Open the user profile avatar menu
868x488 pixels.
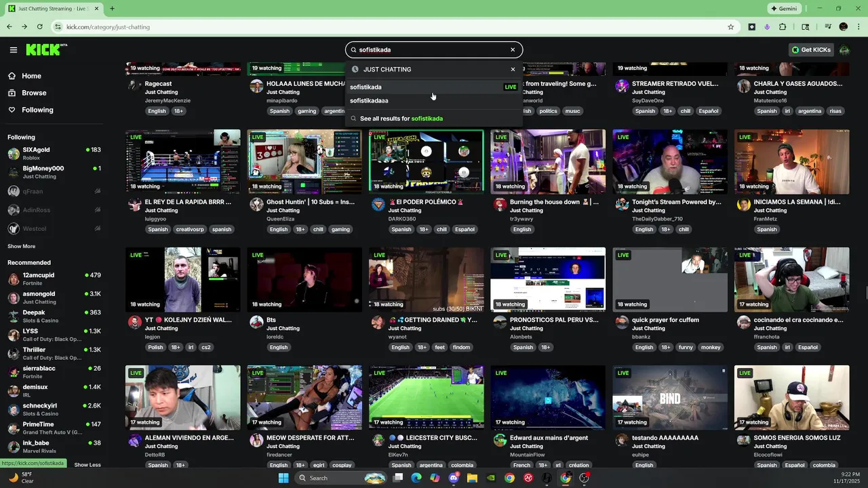(x=844, y=49)
